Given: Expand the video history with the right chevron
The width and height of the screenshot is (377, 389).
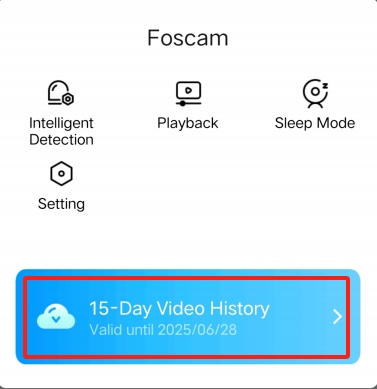Looking at the screenshot, I should [x=338, y=317].
